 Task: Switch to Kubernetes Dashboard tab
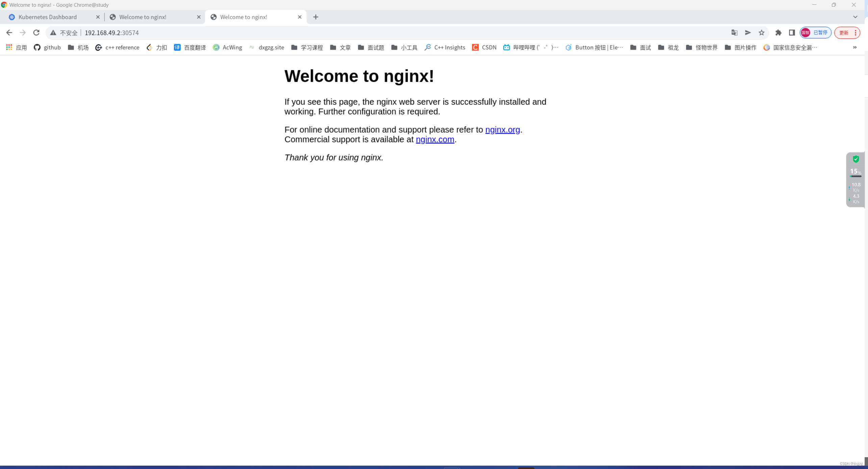click(48, 17)
